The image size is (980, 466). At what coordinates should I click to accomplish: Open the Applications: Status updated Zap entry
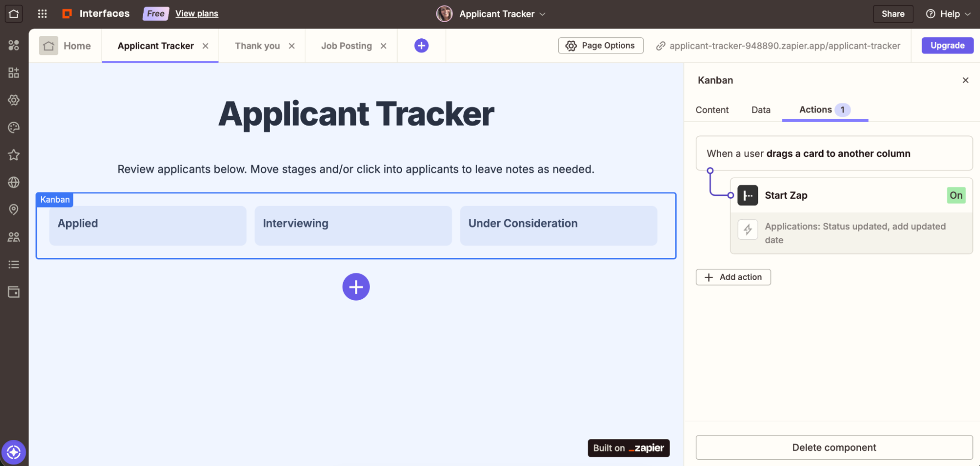[851, 233]
